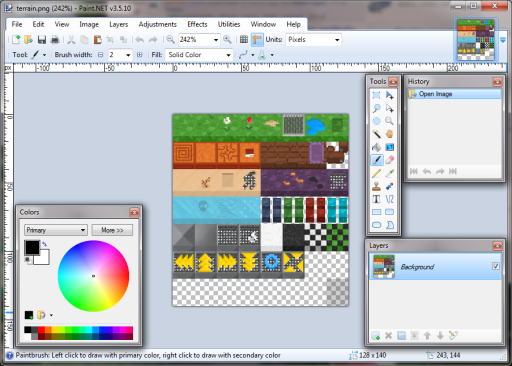This screenshot has width=512, height=366.
Task: Add a new layer in Layers panel
Action: [x=376, y=335]
